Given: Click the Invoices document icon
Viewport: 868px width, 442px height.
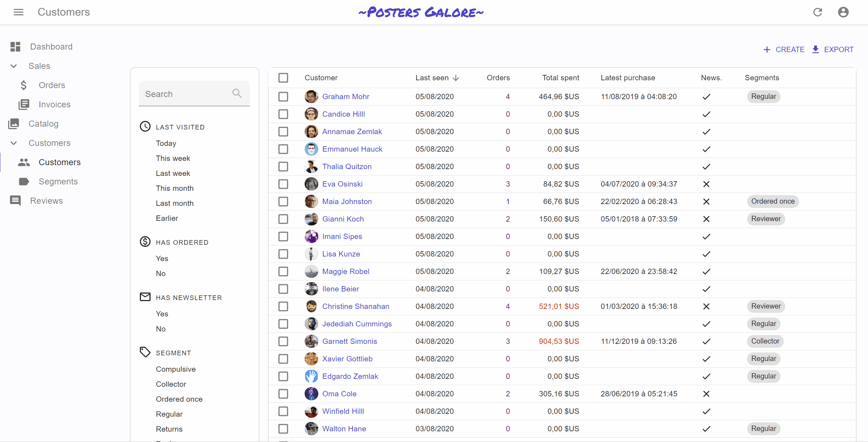Looking at the screenshot, I should tap(24, 105).
